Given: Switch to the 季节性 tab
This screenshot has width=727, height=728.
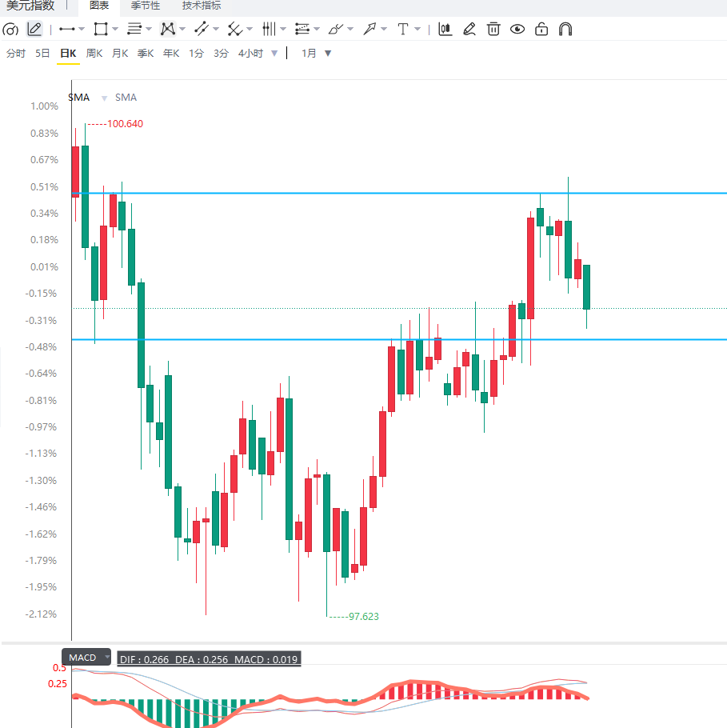Looking at the screenshot, I should click(146, 6).
